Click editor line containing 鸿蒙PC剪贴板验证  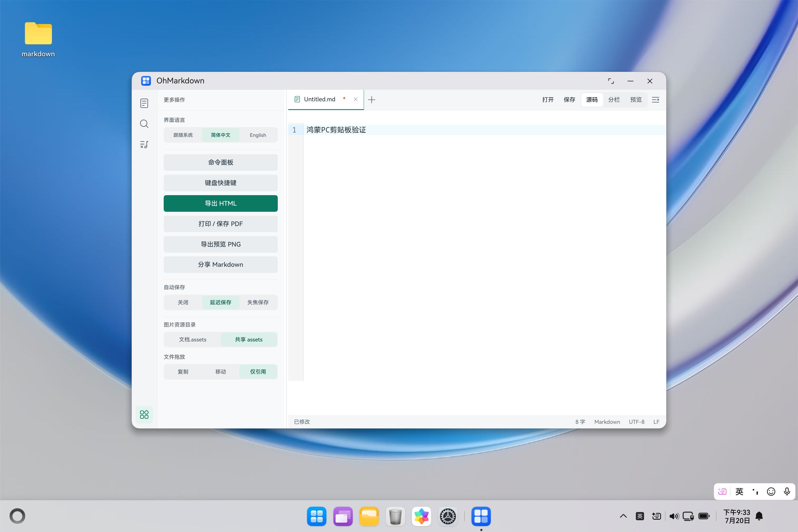[x=484, y=130]
